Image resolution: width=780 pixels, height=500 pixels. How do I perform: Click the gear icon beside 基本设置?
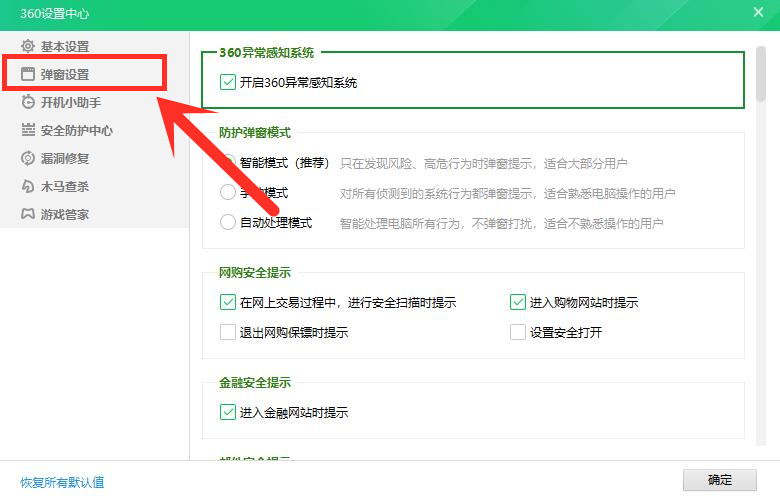(28, 46)
